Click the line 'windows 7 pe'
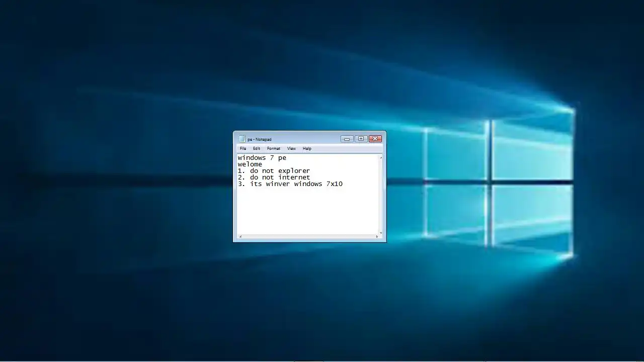 click(262, 158)
